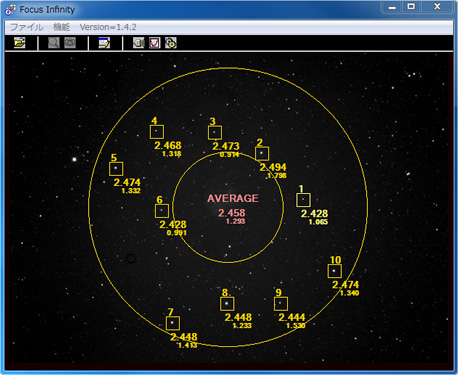The width and height of the screenshot is (458, 375).
Task: Select star box number 5
Action: [116, 169]
